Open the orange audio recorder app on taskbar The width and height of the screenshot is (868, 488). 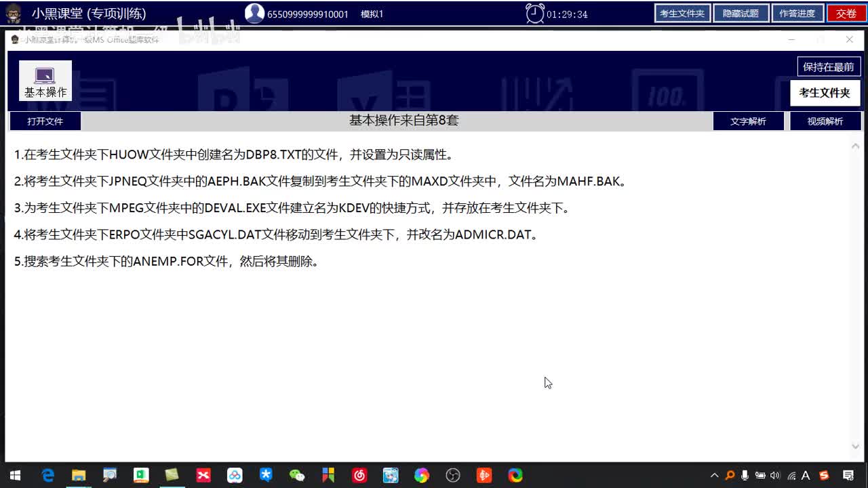[x=484, y=475]
